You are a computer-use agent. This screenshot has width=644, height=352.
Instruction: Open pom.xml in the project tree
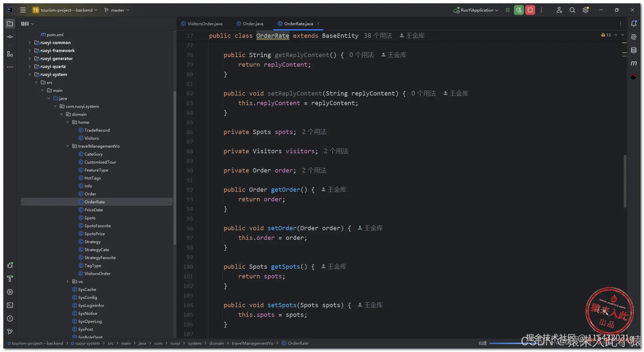pos(52,35)
